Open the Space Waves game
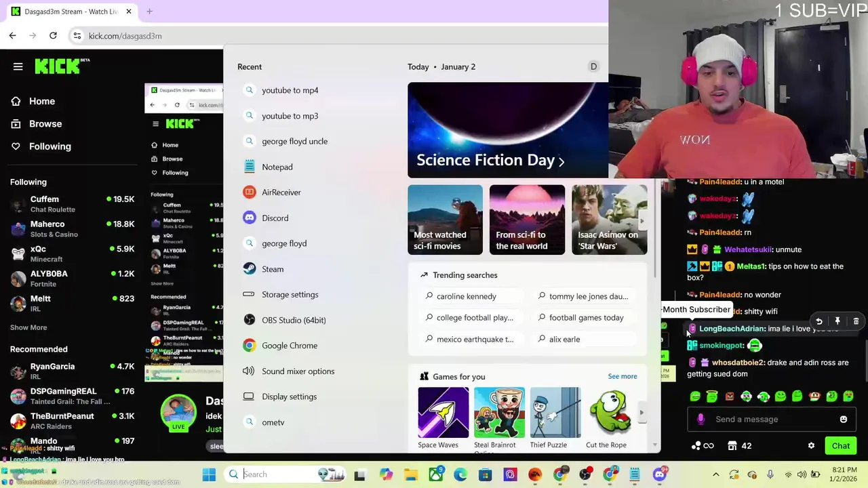 pyautogui.click(x=443, y=418)
